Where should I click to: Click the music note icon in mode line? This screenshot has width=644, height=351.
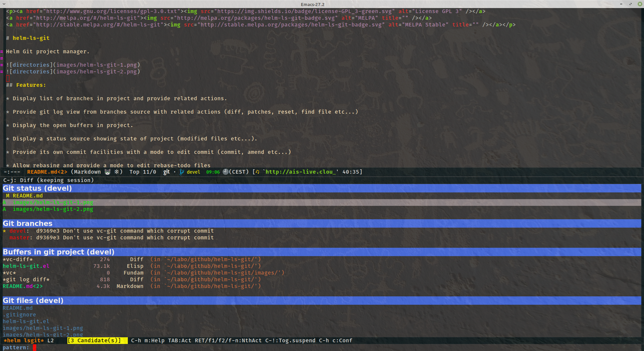click(x=257, y=172)
